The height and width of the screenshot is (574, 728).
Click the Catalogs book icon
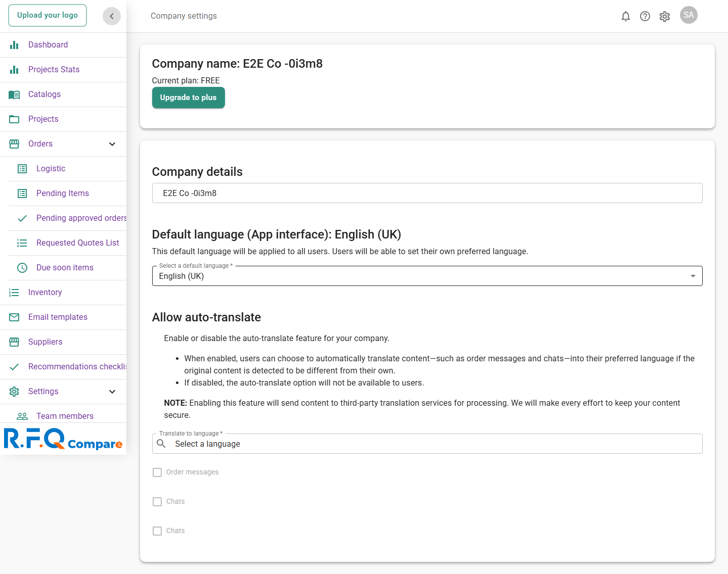click(14, 94)
